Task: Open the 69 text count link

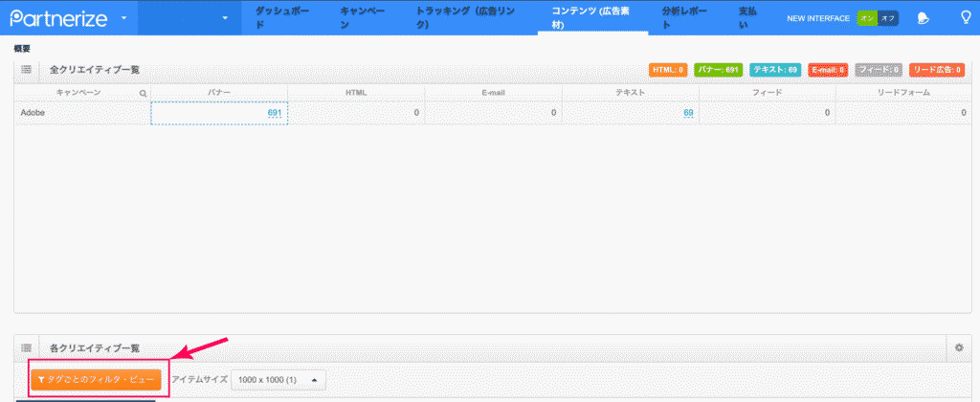Action: tap(688, 113)
